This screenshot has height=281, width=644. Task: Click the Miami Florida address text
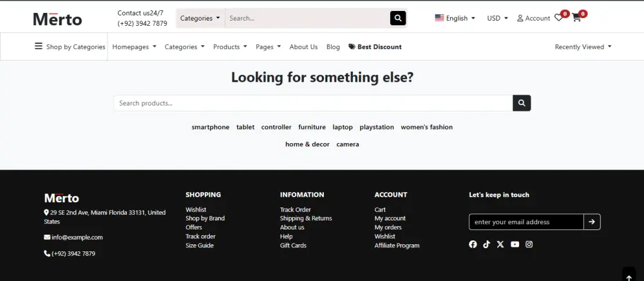tap(105, 217)
